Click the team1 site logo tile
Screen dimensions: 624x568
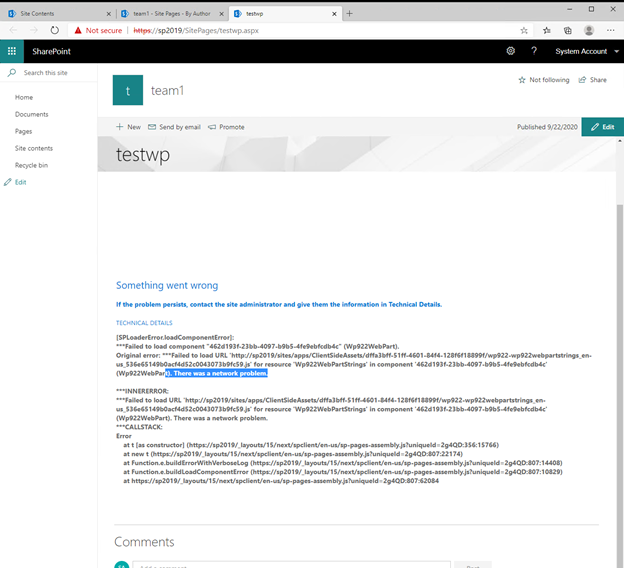128,90
